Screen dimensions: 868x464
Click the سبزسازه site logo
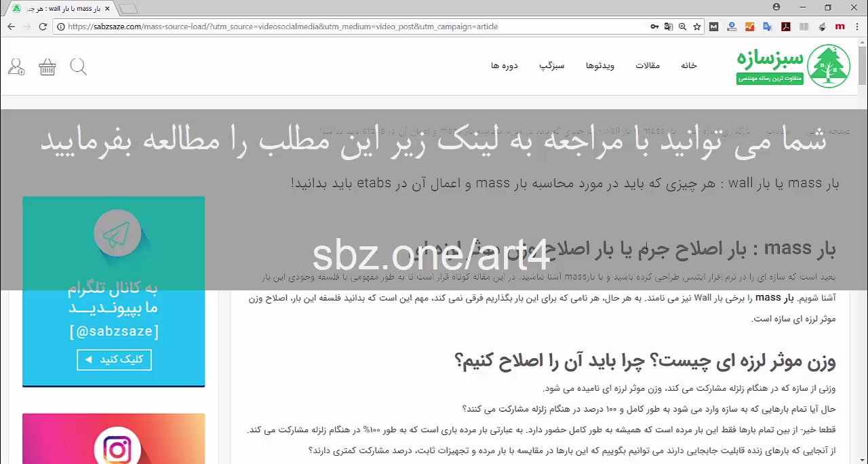point(793,66)
